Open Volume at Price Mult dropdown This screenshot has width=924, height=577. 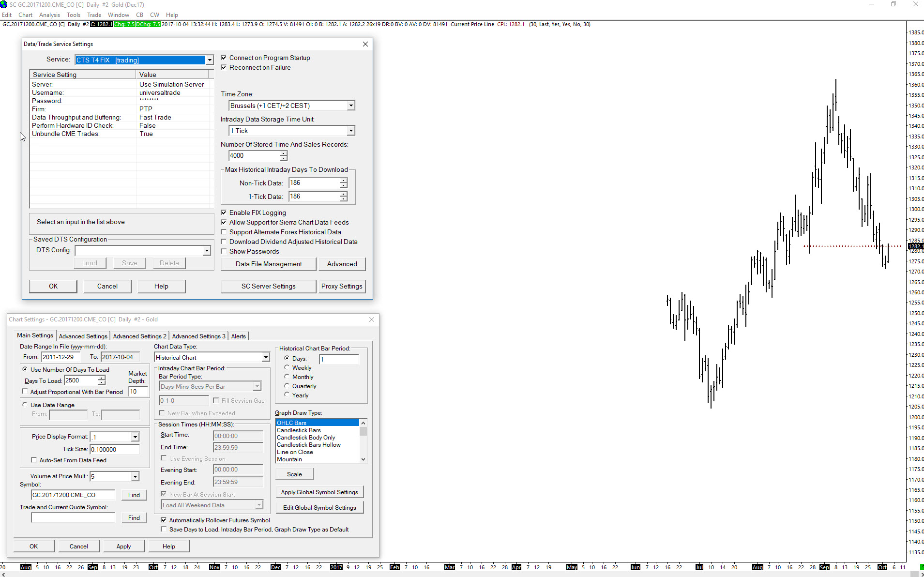[x=135, y=477]
